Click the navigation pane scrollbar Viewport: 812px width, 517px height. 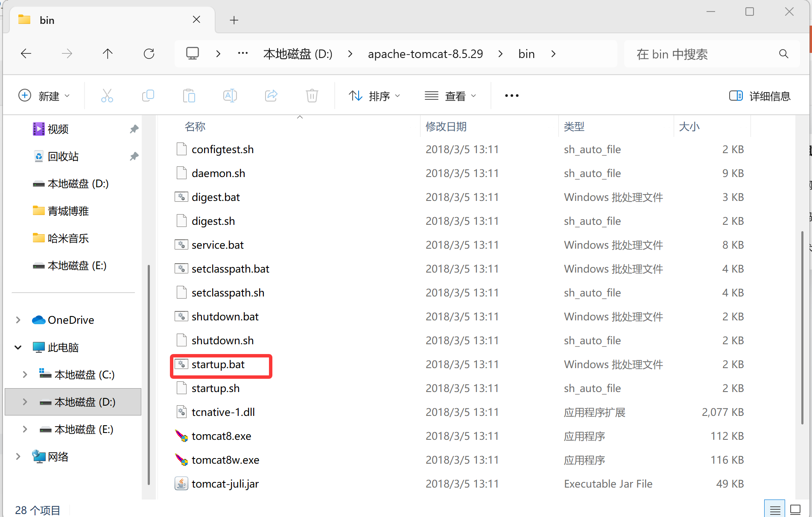click(149, 375)
